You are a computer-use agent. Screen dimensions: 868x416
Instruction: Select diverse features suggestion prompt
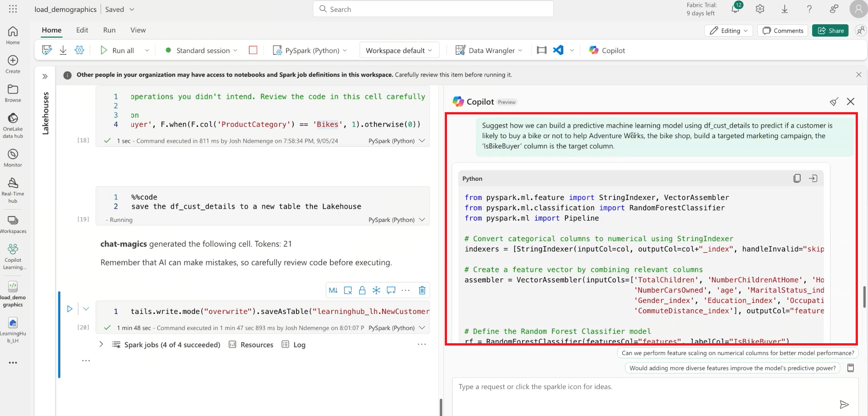click(x=733, y=368)
